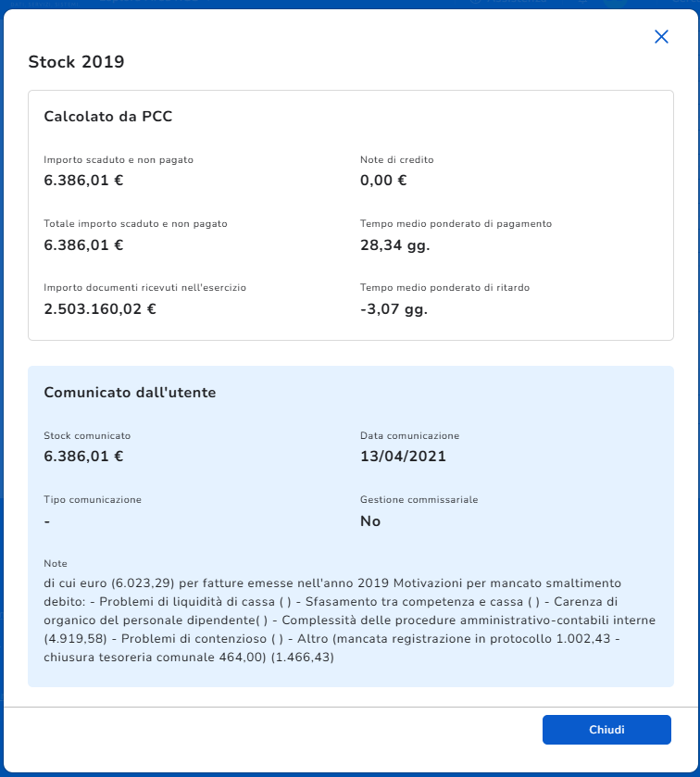Select the Stock comunicato amount
Screen dimensions: 700x777
click(x=83, y=456)
